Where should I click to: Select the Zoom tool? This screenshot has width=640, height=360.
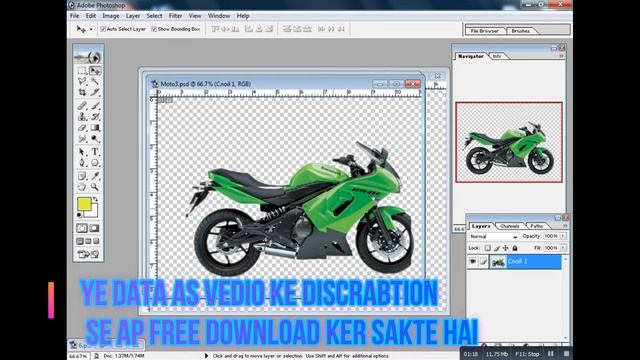pos(95,187)
